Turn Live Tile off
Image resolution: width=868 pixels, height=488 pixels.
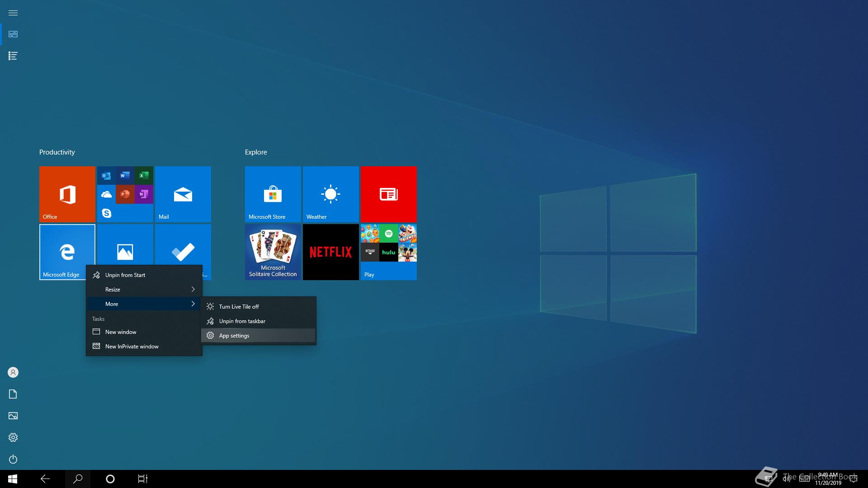point(258,306)
